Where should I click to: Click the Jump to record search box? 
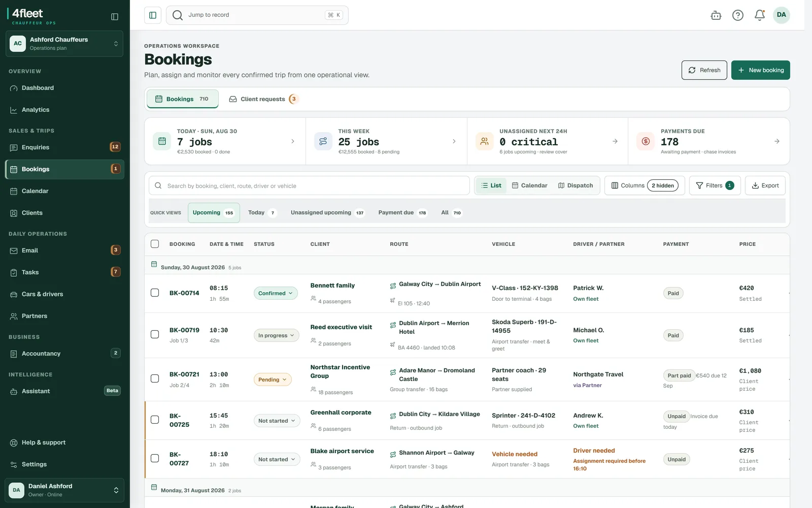coord(257,15)
